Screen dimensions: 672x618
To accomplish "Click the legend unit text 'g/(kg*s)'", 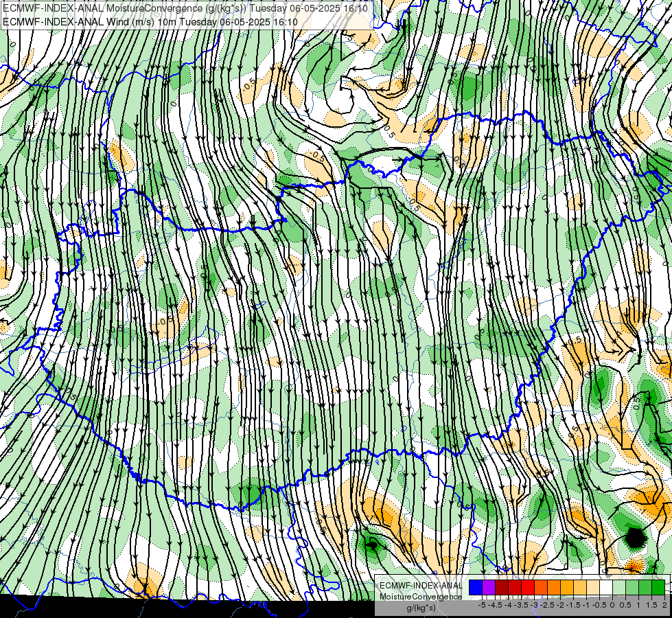I will click(421, 608).
